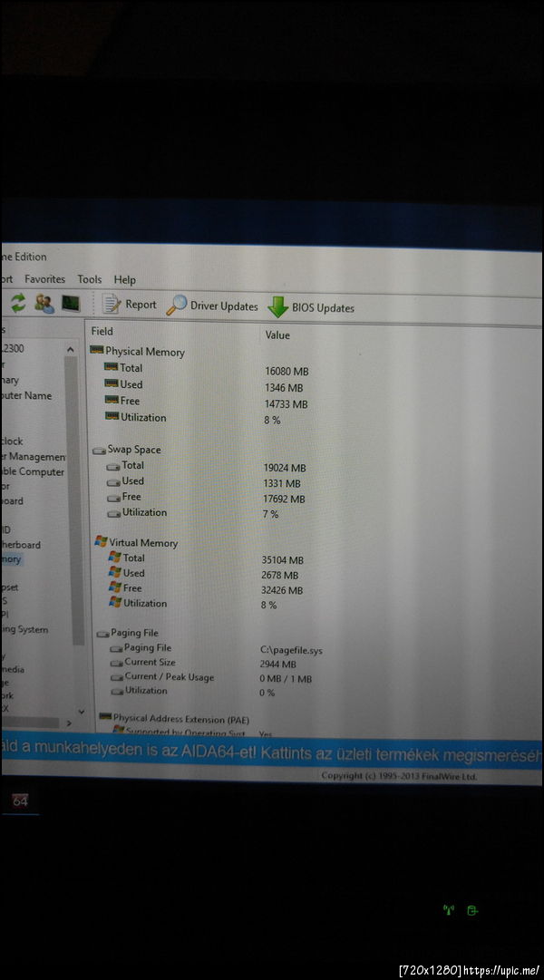Click the green tray icon beside network
Screen dimensions: 544x980
point(472,910)
